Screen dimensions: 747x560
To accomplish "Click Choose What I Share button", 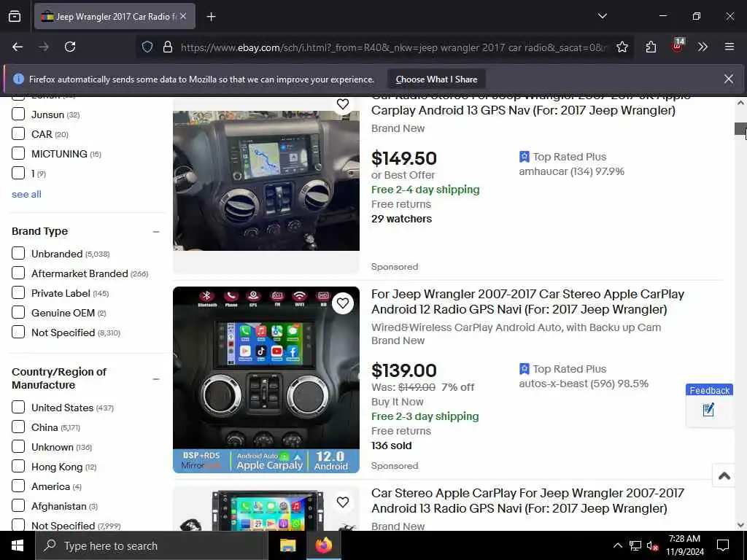I will coord(436,79).
